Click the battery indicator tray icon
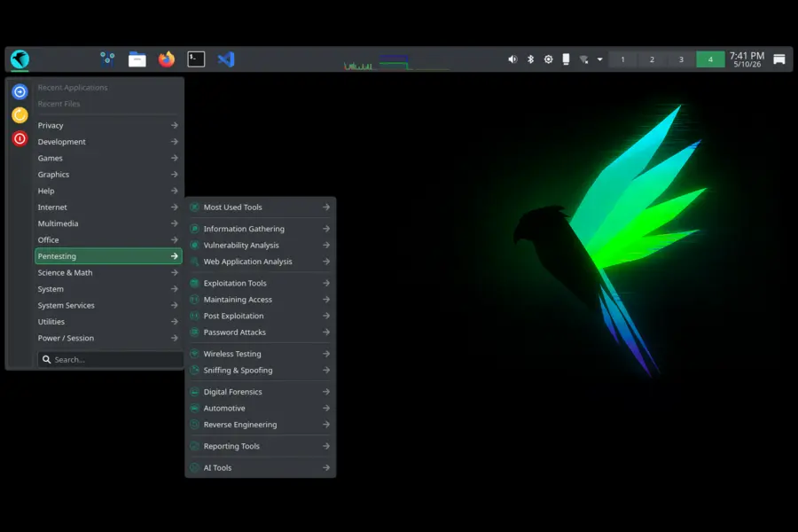 (x=566, y=59)
